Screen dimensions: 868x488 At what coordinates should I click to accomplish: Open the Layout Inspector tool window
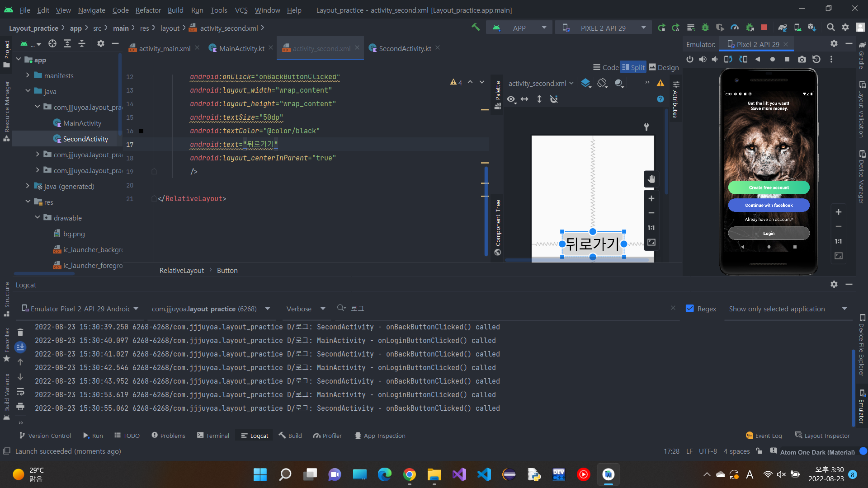pyautogui.click(x=822, y=436)
